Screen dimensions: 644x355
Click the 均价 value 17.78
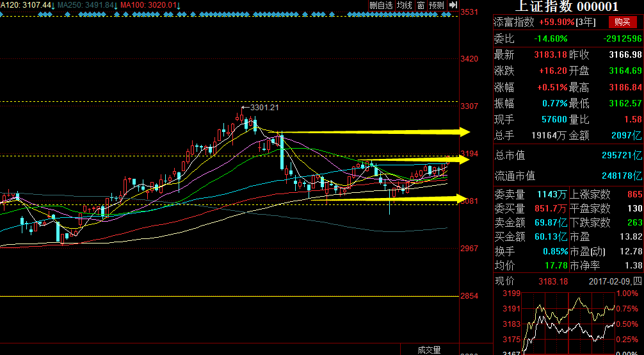click(556, 266)
